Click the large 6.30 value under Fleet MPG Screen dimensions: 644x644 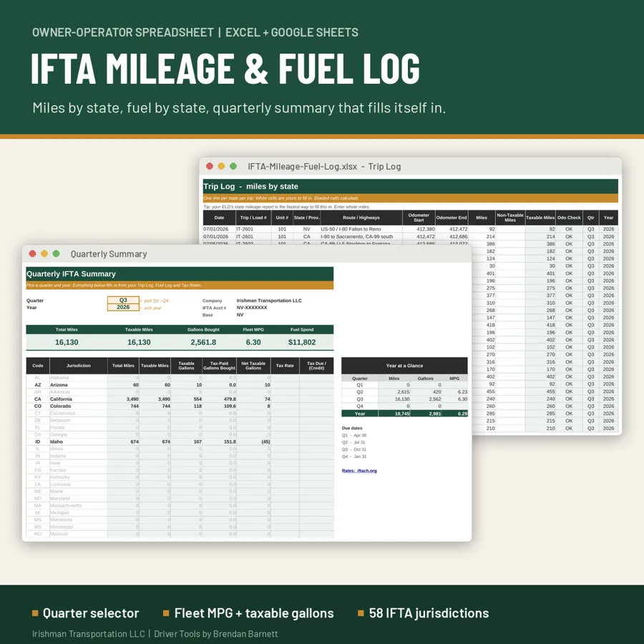(x=253, y=342)
